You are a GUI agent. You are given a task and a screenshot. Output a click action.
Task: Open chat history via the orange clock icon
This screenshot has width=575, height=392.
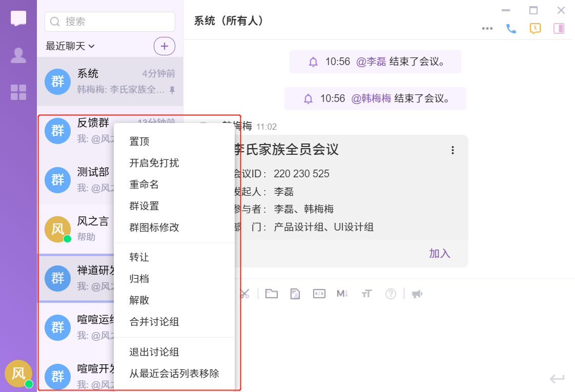click(x=535, y=29)
